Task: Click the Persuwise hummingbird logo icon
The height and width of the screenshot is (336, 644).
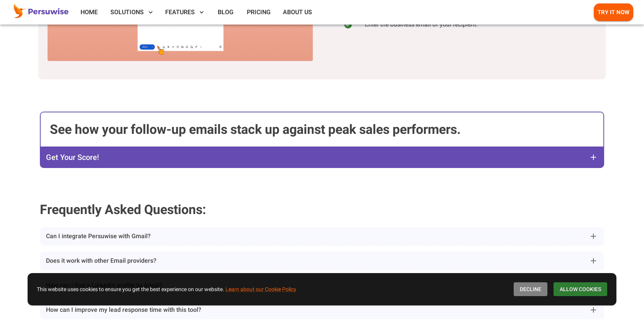Action: 19,12
